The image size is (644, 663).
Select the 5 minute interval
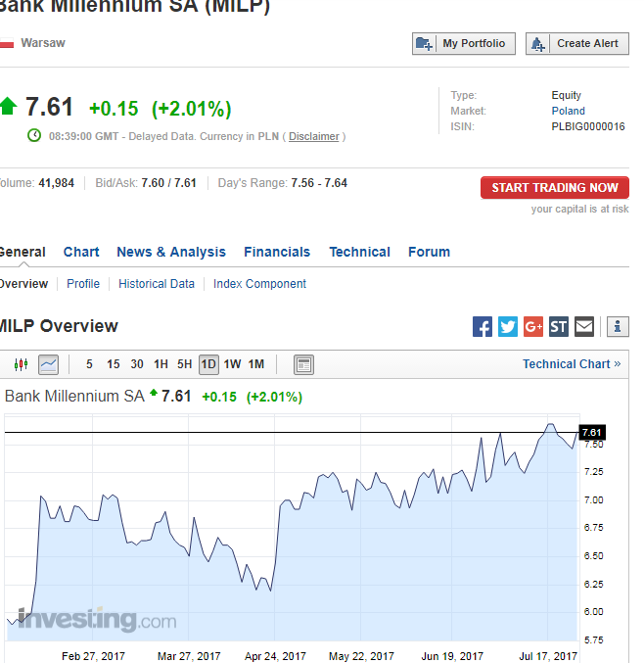89,364
